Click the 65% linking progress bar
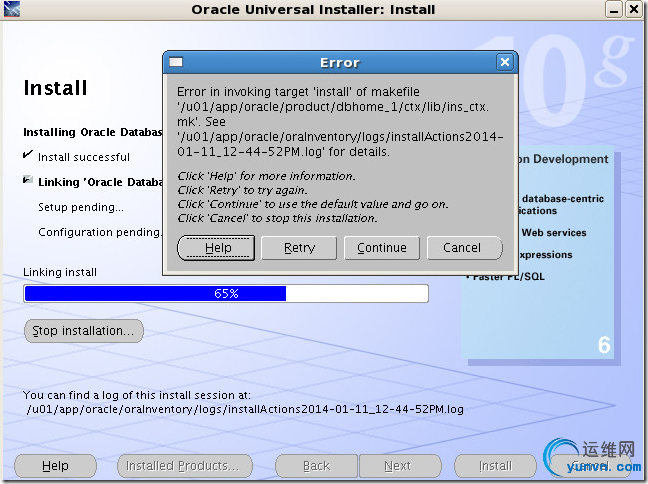The height and width of the screenshot is (484, 648). [x=226, y=293]
